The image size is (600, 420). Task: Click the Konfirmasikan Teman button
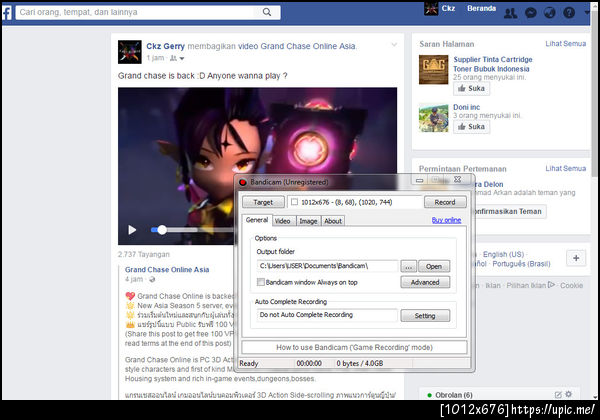click(510, 212)
